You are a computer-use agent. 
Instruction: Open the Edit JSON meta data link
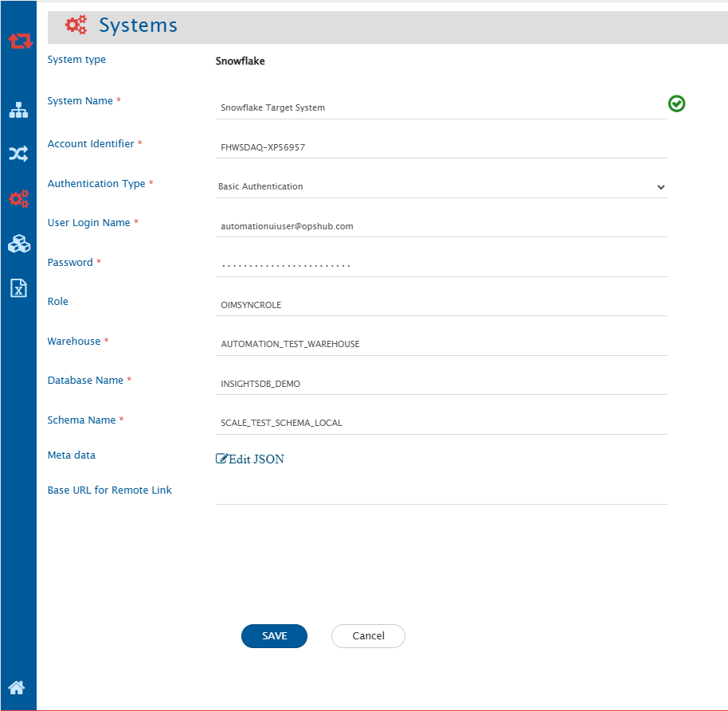(x=250, y=459)
